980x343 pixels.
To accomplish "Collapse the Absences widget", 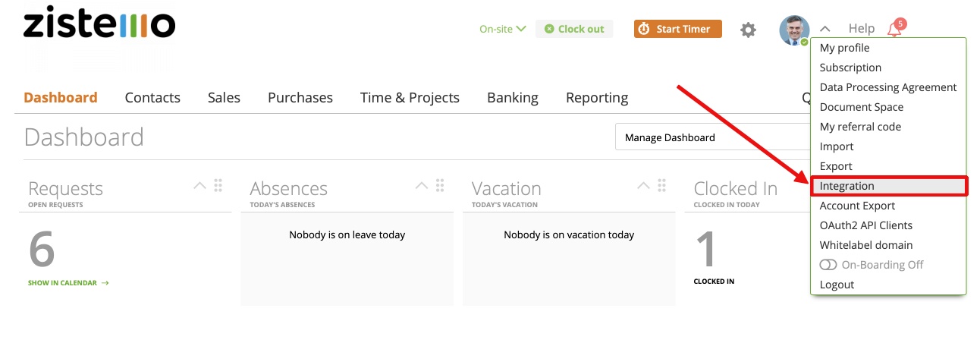I will click(422, 185).
